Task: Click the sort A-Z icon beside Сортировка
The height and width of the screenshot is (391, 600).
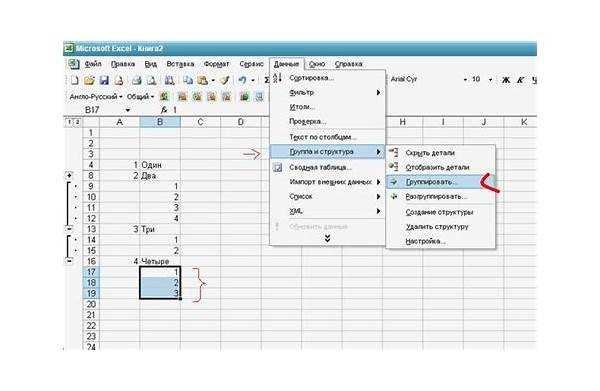Action: point(278,78)
